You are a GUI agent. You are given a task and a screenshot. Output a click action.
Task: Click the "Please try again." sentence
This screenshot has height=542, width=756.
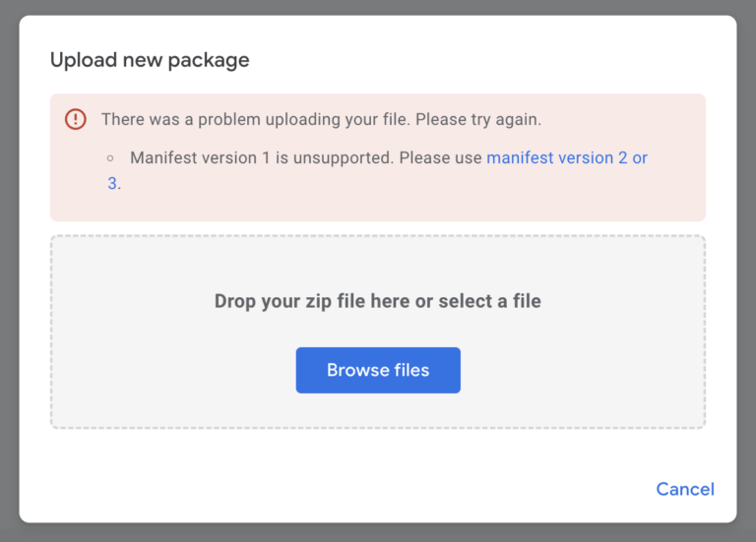click(x=478, y=119)
